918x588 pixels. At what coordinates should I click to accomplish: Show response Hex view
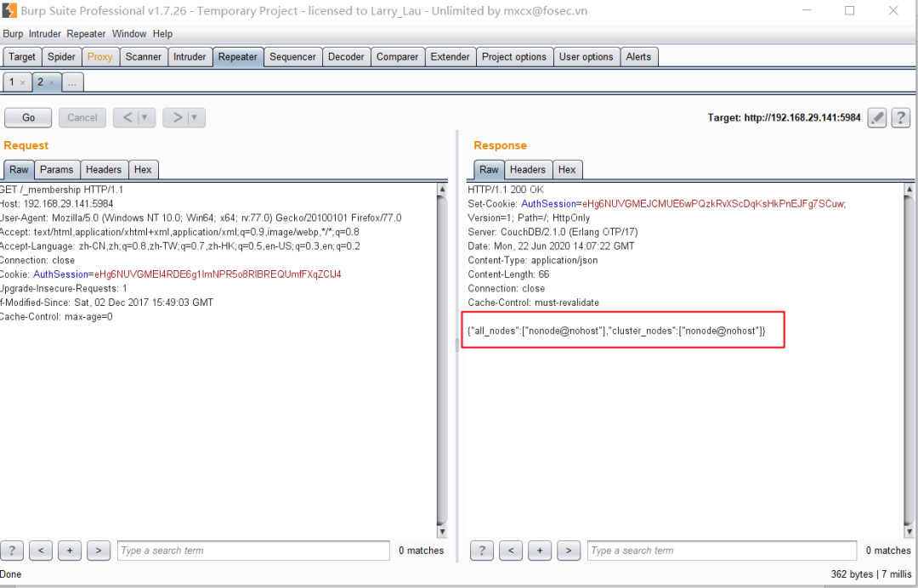567,170
